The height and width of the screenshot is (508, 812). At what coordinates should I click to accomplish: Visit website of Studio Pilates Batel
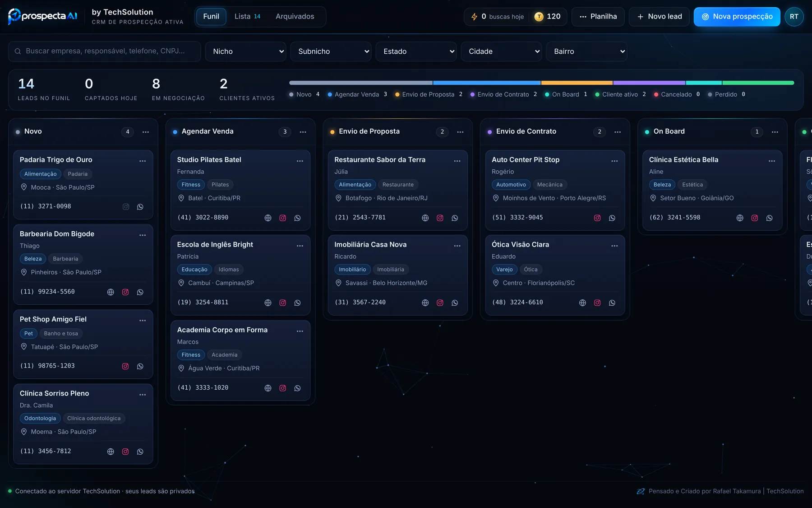click(x=268, y=218)
